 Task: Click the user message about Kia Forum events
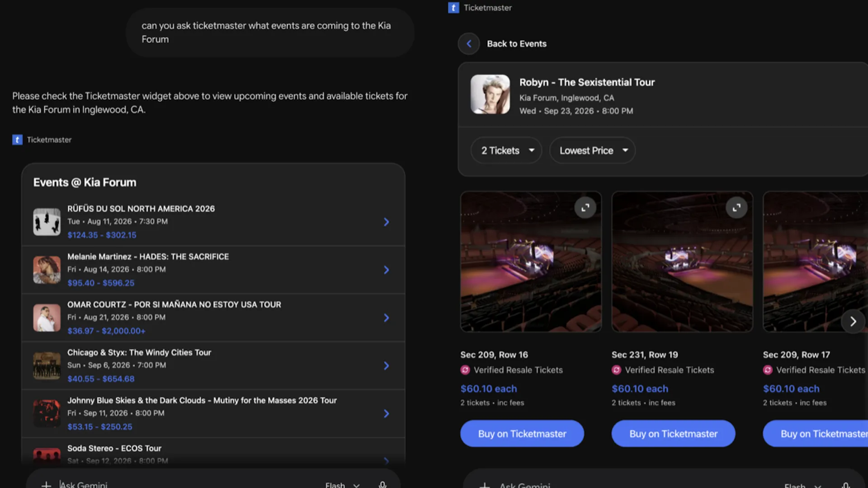click(270, 33)
